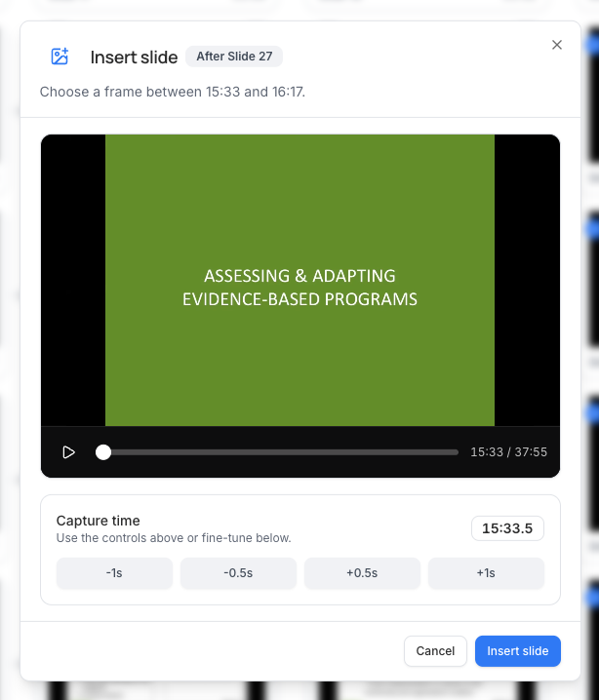Click the 'Choose a frame between 15:33 and 16:17' text
Screen dimensions: 599x700
click(x=173, y=92)
